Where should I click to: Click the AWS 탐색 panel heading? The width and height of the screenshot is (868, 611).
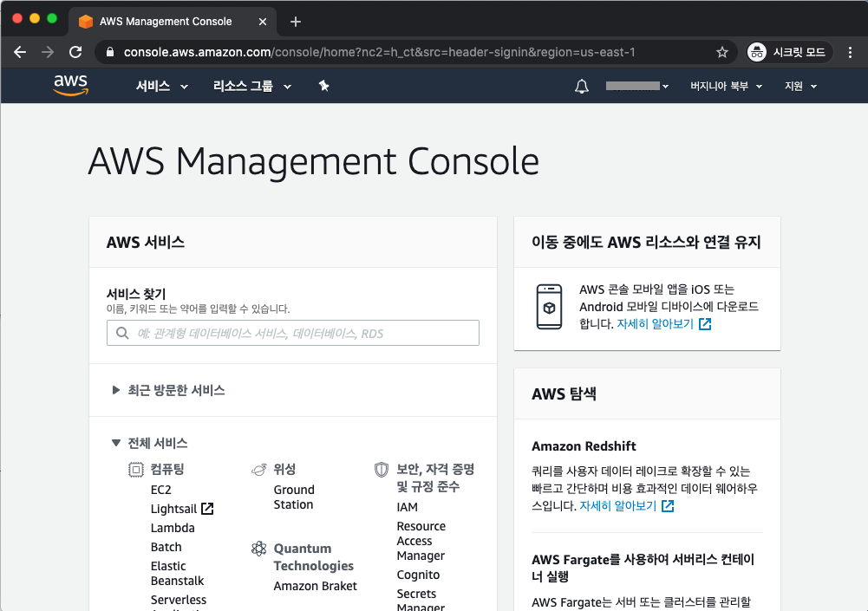[564, 394]
